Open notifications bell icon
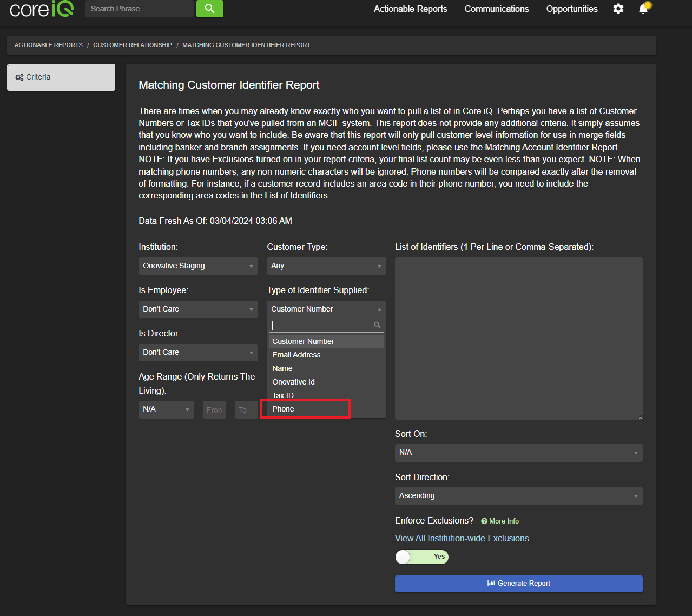692x616 pixels. 643,9
